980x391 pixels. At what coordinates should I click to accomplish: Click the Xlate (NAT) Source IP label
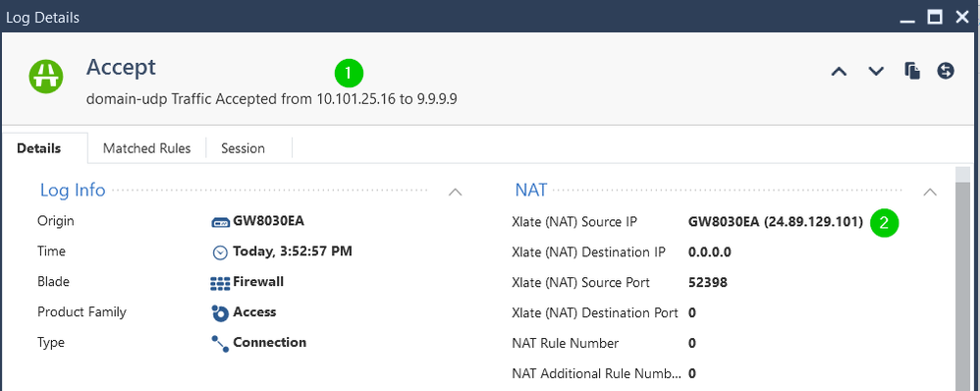click(574, 221)
